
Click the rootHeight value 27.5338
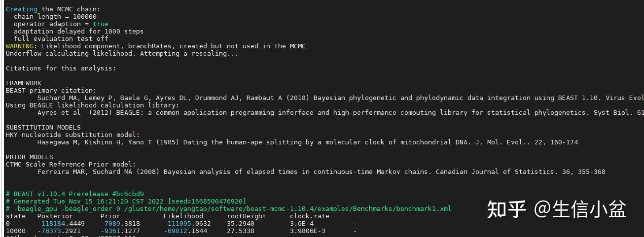click(x=240, y=231)
